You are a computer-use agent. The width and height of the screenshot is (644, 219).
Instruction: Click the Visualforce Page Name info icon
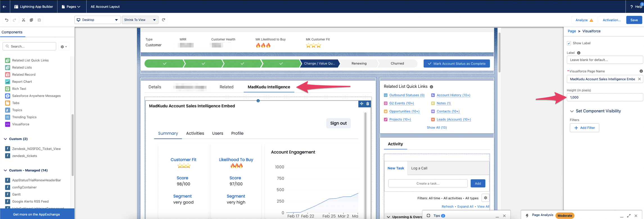coord(641,71)
